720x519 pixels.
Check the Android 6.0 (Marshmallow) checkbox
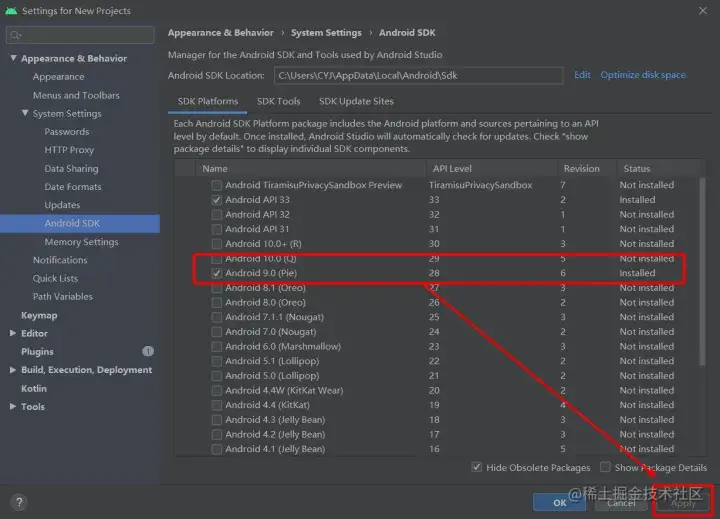coord(217,346)
